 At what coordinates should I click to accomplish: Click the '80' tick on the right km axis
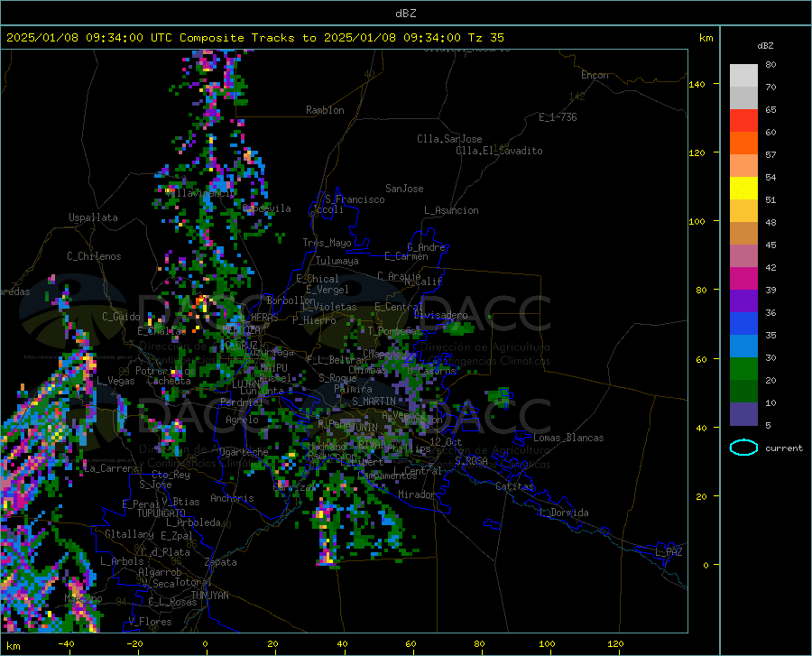(x=701, y=290)
